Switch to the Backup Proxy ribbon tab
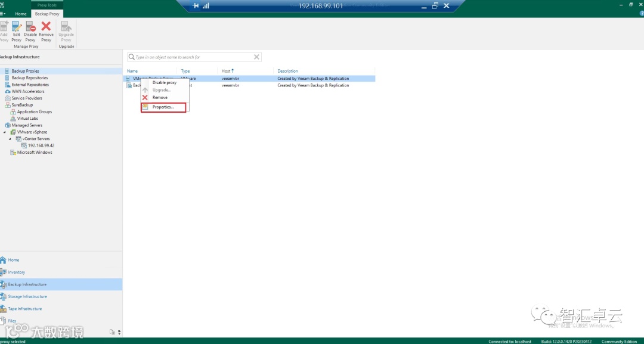The height and width of the screenshot is (344, 644). click(47, 14)
